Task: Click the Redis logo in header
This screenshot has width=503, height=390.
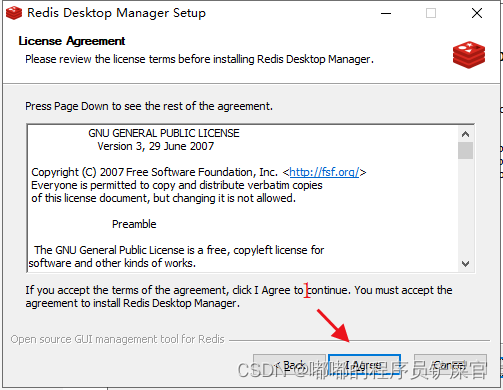Action: [469, 55]
